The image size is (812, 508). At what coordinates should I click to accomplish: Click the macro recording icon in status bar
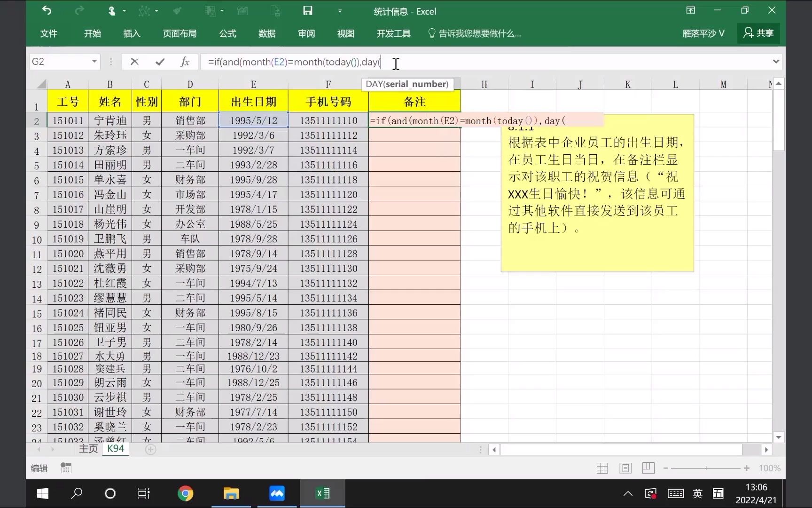point(66,468)
